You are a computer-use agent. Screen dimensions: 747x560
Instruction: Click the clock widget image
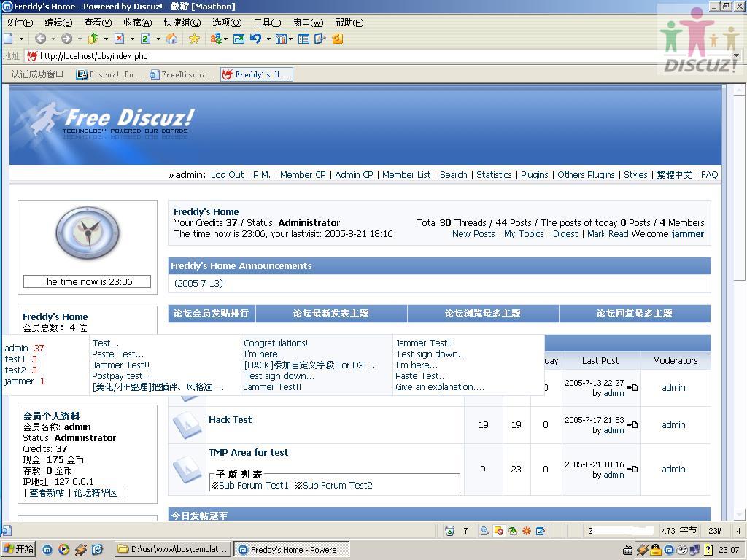88,233
